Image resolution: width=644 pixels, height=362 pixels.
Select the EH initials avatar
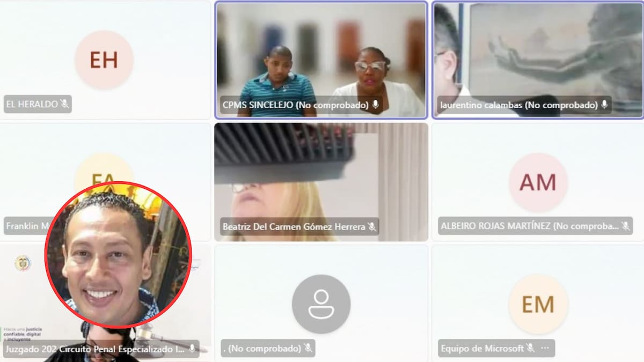point(104,60)
